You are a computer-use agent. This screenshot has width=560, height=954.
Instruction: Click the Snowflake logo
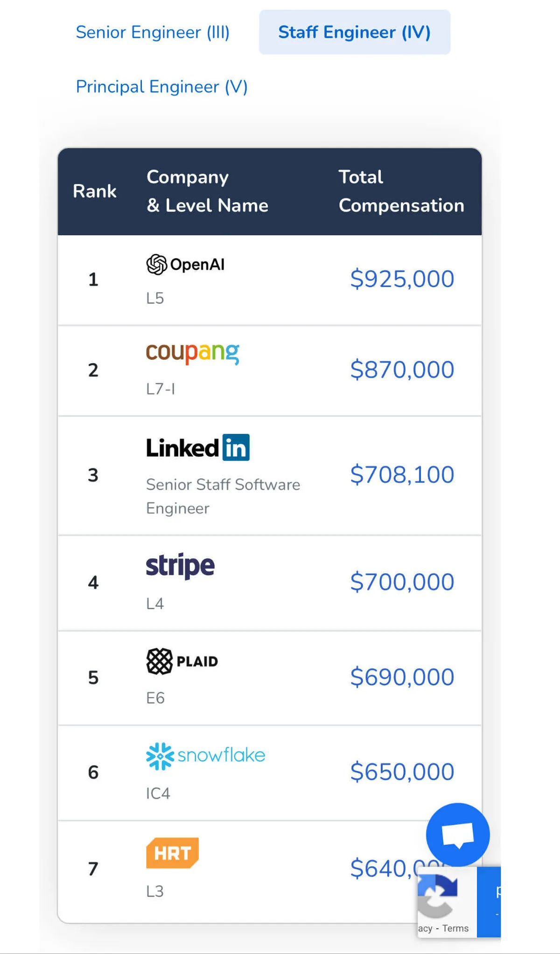(x=205, y=756)
